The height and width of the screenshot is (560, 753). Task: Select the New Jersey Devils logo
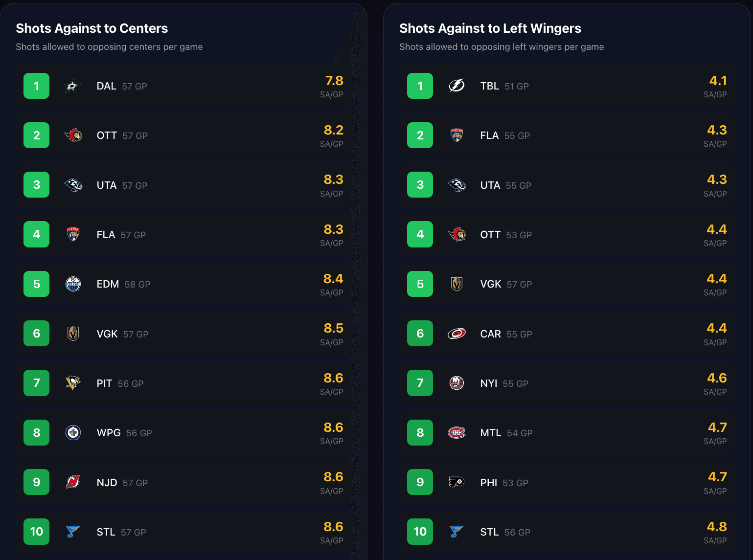73,482
